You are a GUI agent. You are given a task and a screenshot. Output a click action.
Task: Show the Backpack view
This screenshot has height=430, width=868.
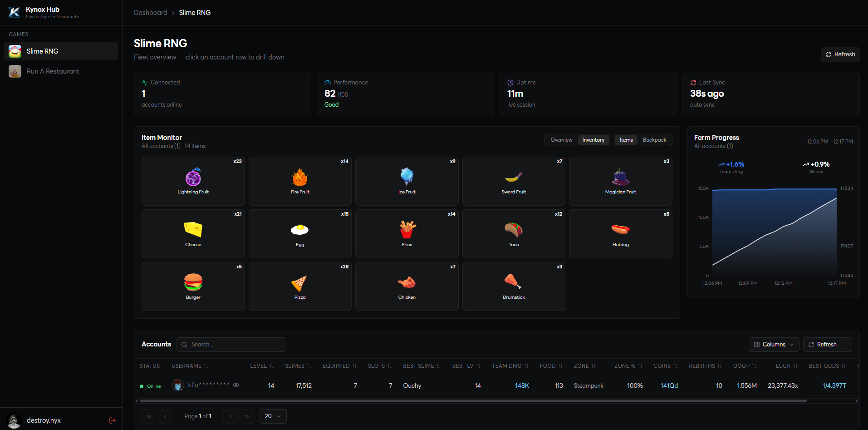[x=654, y=140]
